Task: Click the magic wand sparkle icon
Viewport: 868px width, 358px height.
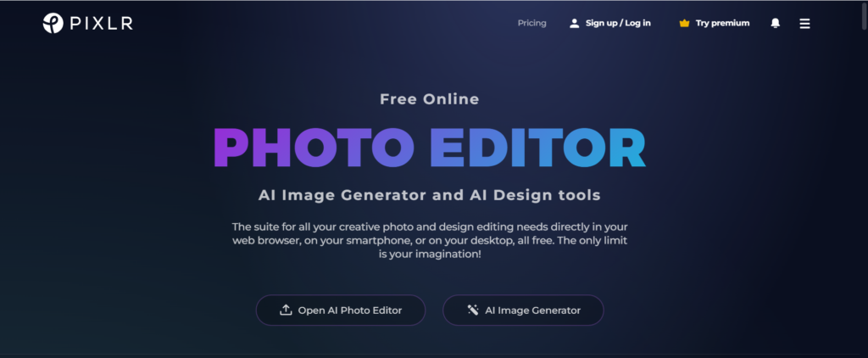Action: pyautogui.click(x=473, y=310)
